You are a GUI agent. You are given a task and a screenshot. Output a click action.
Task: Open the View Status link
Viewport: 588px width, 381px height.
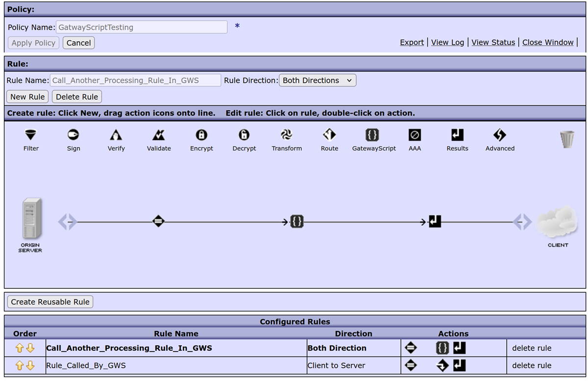pyautogui.click(x=493, y=42)
